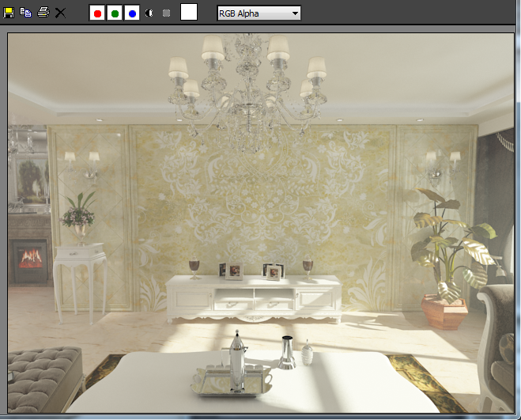Toggle the red channel display

pyautogui.click(x=97, y=13)
